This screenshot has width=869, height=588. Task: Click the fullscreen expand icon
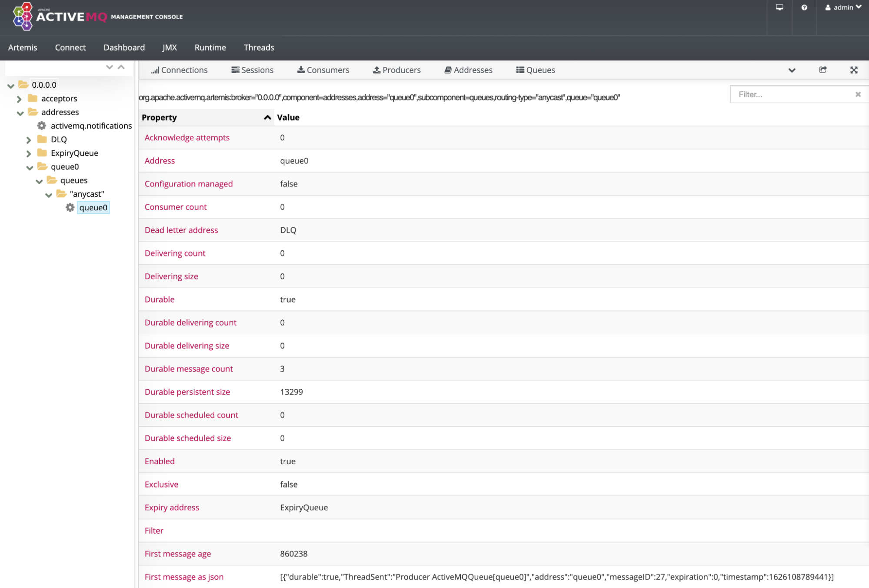click(854, 70)
